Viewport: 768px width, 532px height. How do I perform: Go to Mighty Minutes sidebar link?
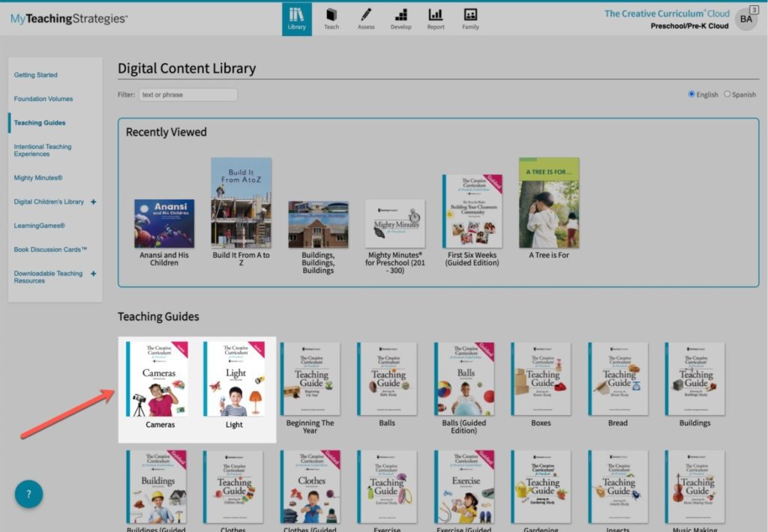(x=38, y=178)
